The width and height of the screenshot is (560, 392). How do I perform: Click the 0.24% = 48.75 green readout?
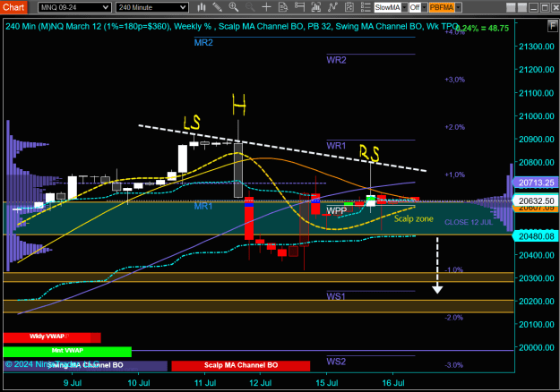click(482, 28)
